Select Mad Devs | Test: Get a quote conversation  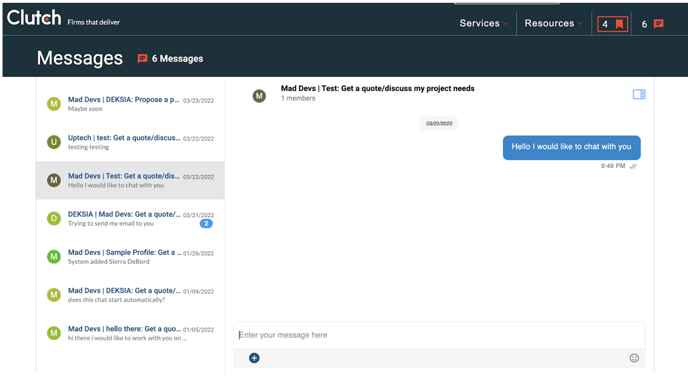tap(130, 180)
